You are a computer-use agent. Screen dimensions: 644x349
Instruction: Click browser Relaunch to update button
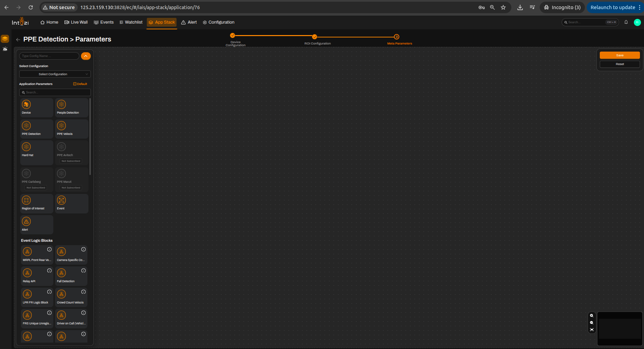click(612, 7)
